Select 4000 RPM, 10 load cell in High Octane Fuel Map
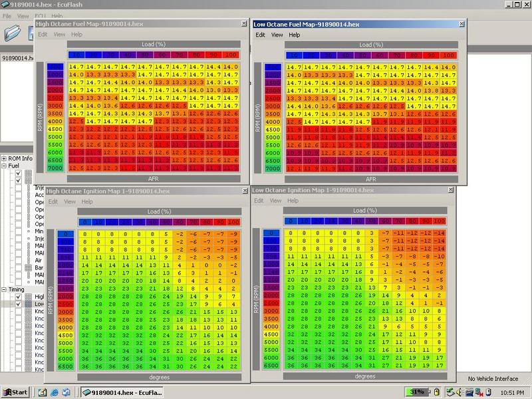532x399 pixels. 76,121
